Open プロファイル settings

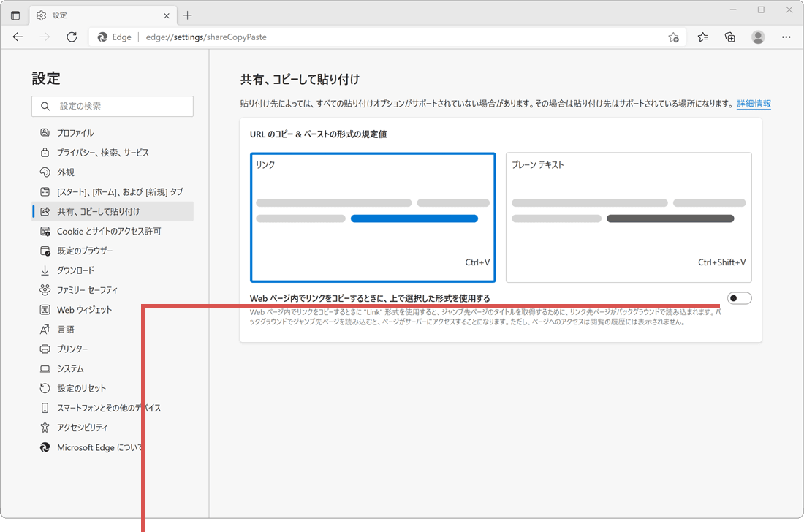(x=113, y=133)
